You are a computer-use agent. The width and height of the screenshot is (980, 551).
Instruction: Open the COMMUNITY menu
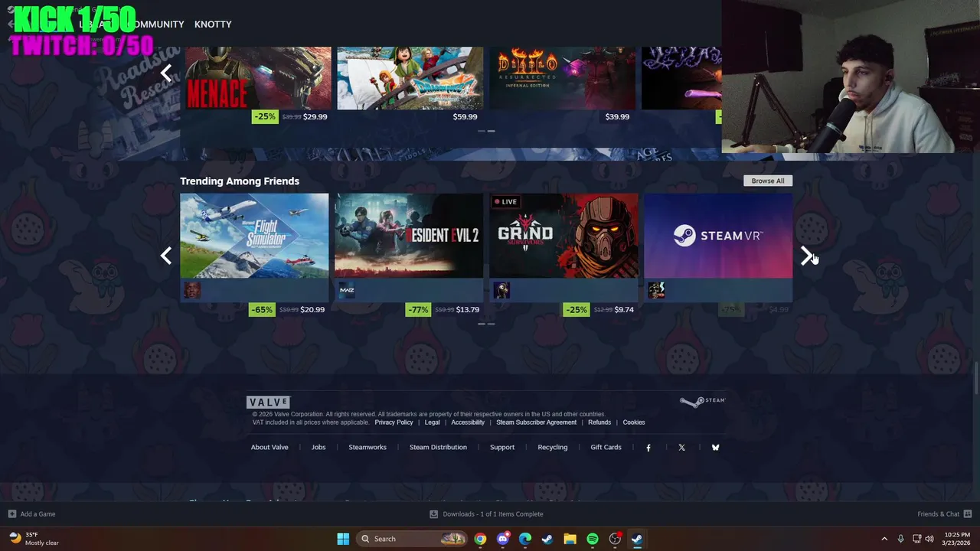click(x=155, y=24)
